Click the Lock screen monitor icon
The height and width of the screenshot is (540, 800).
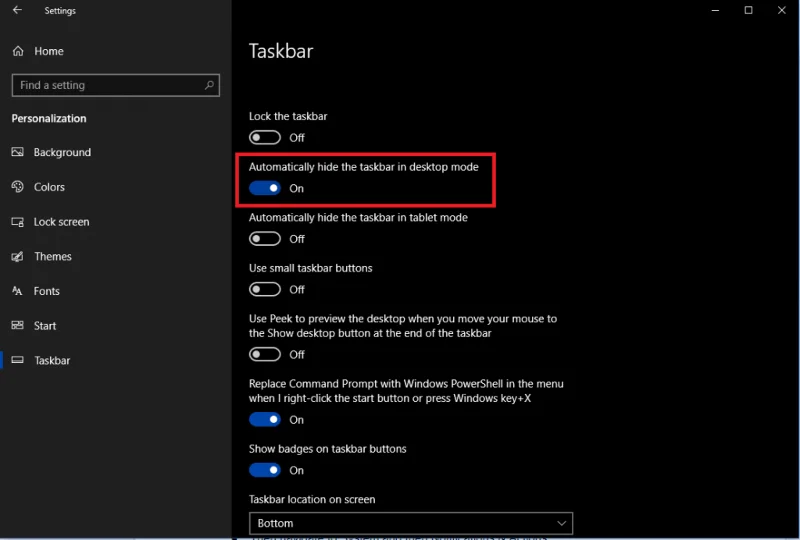(17, 222)
